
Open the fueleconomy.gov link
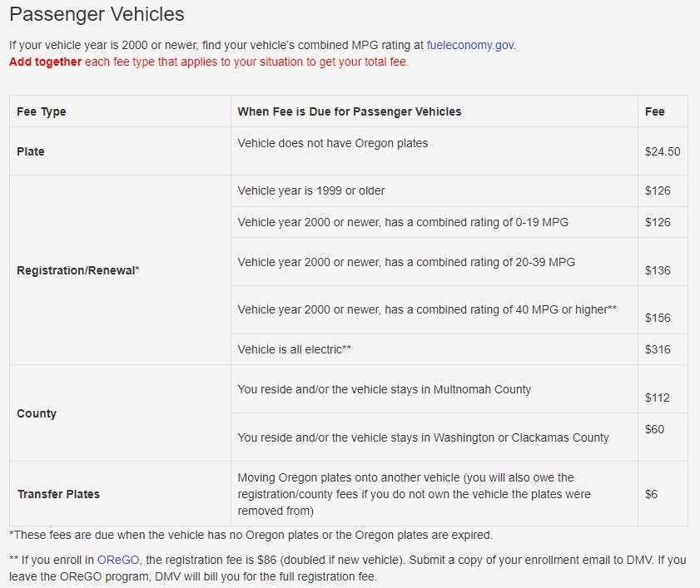470,45
